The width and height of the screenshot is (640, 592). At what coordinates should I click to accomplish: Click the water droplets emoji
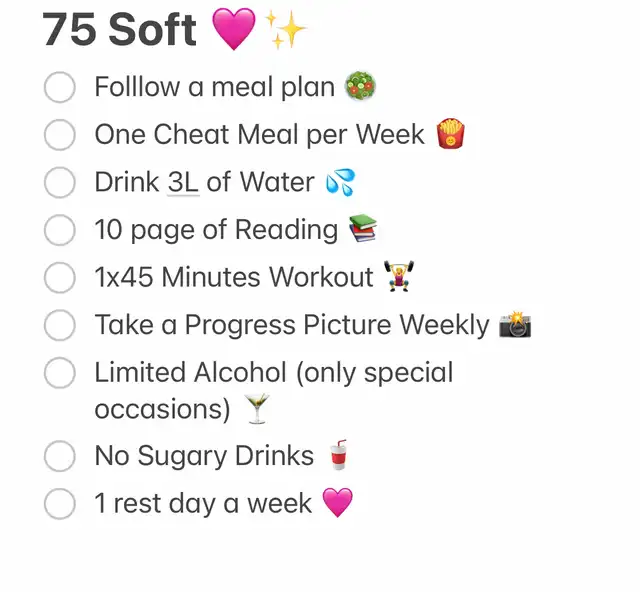coord(340,183)
